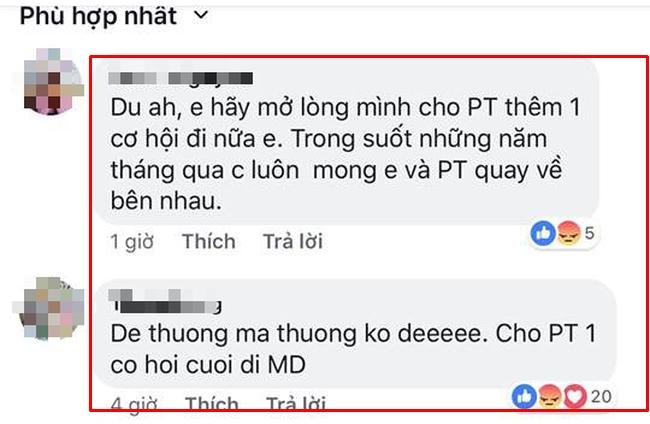Open the "1 giờ" timestamp link
The image size is (650, 424).
click(x=132, y=241)
